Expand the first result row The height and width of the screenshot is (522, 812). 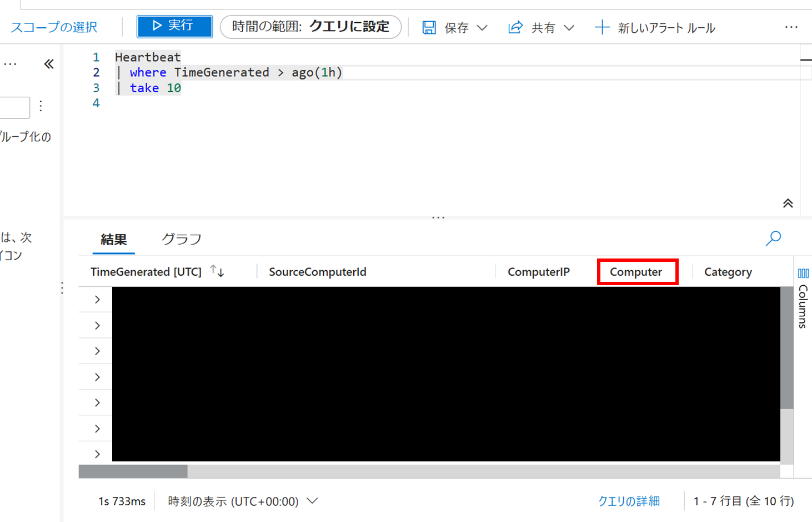97,300
